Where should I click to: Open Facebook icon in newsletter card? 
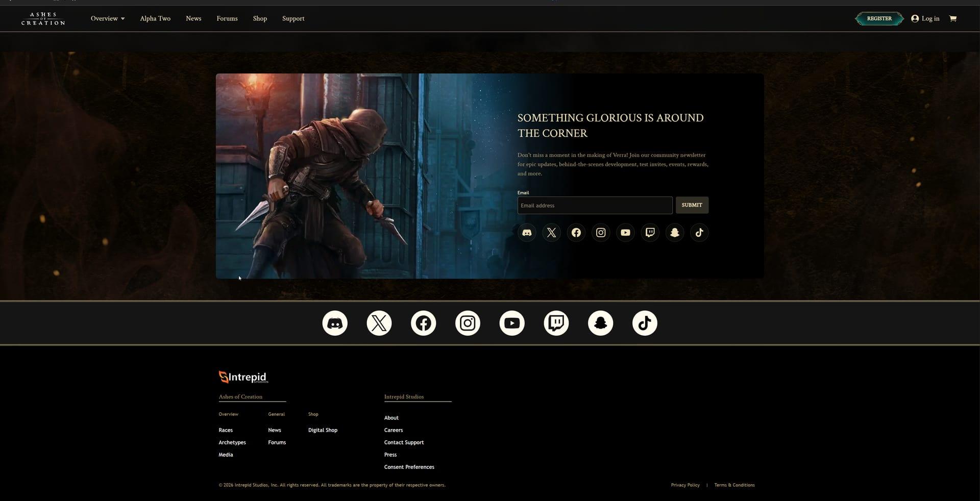click(x=576, y=233)
